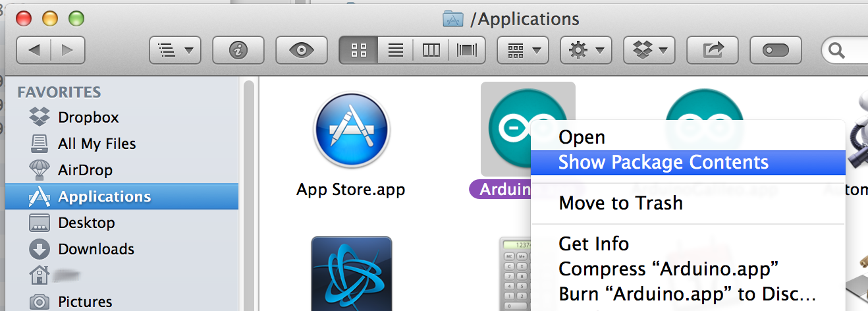
Task: Choose Open in the context menu
Action: [688, 137]
